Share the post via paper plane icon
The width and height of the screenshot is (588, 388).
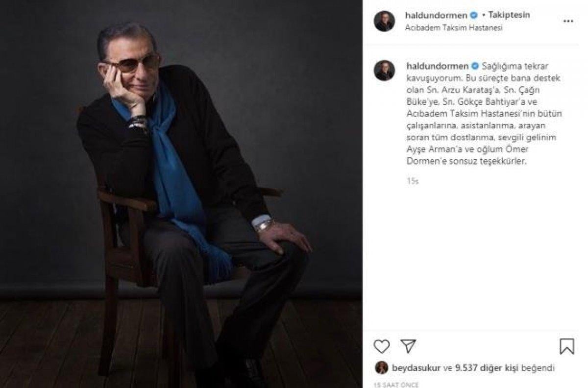(408, 346)
